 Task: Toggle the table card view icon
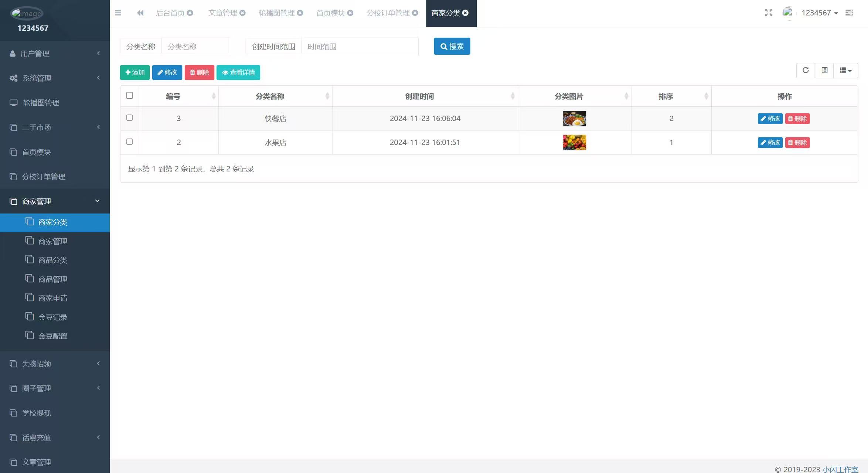point(824,70)
